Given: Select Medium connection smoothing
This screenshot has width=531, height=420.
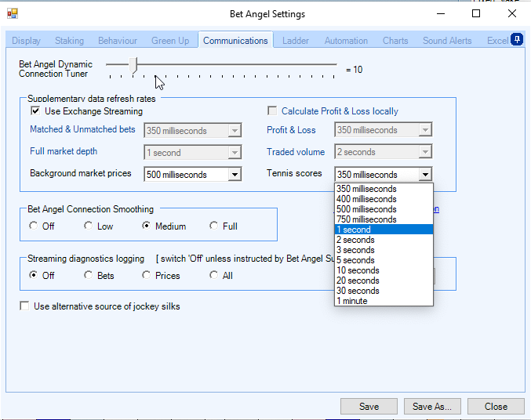Looking at the screenshot, I should point(147,226).
